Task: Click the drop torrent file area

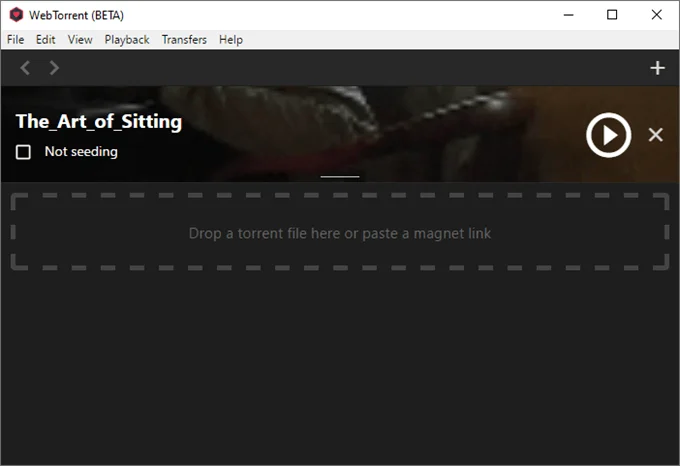Action: pyautogui.click(x=340, y=232)
